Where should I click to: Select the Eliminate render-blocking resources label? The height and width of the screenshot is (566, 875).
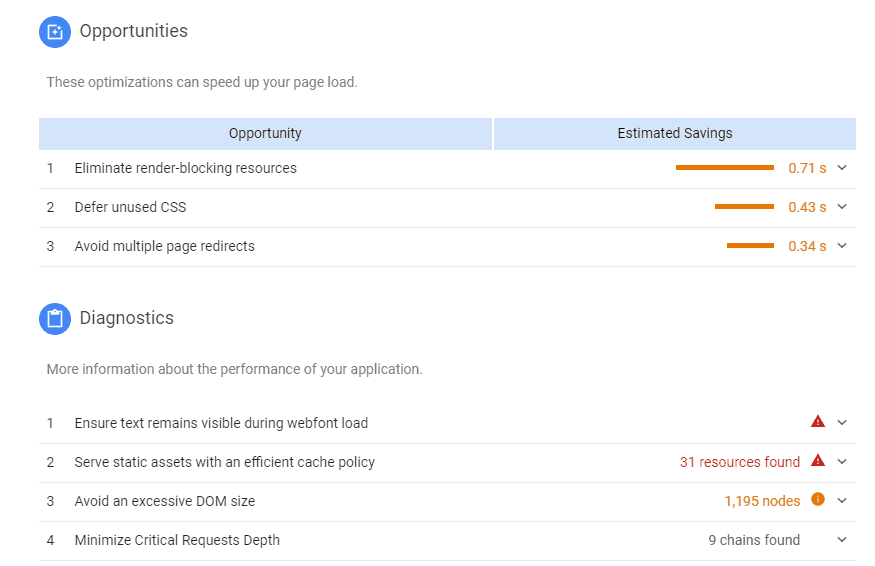[x=185, y=168]
